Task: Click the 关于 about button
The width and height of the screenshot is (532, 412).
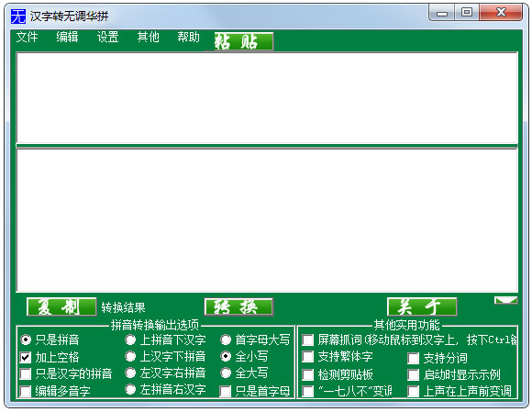Action: [422, 306]
